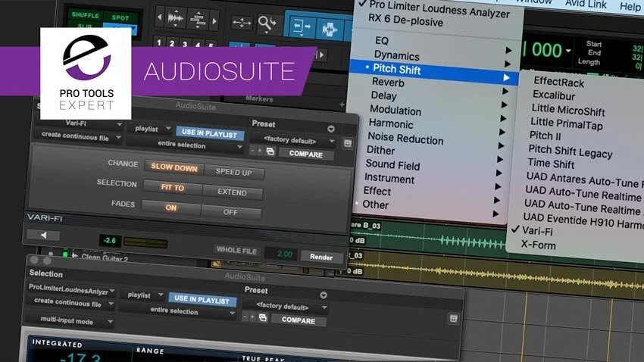
Task: Select the Zoomer magnifier tool
Action: (x=267, y=23)
